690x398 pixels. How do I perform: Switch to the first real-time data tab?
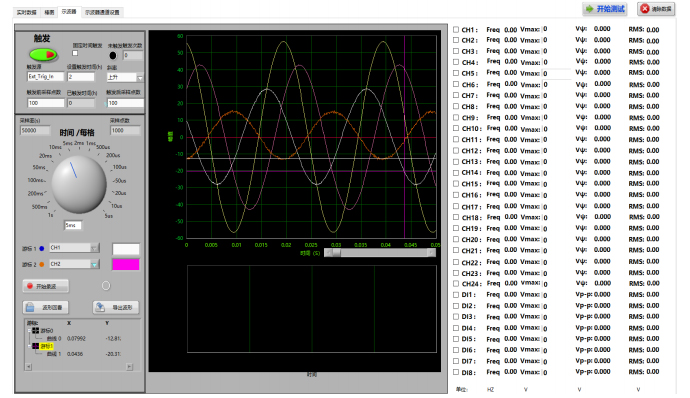click(26, 12)
